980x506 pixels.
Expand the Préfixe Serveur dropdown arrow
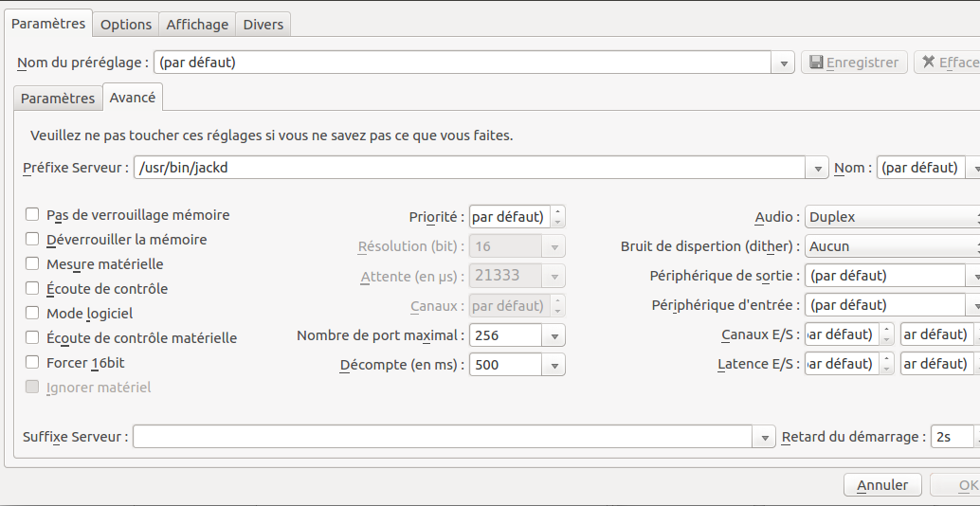coord(818,169)
